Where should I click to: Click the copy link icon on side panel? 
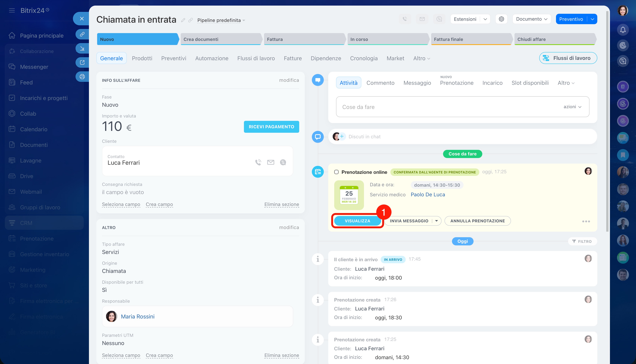(82, 34)
